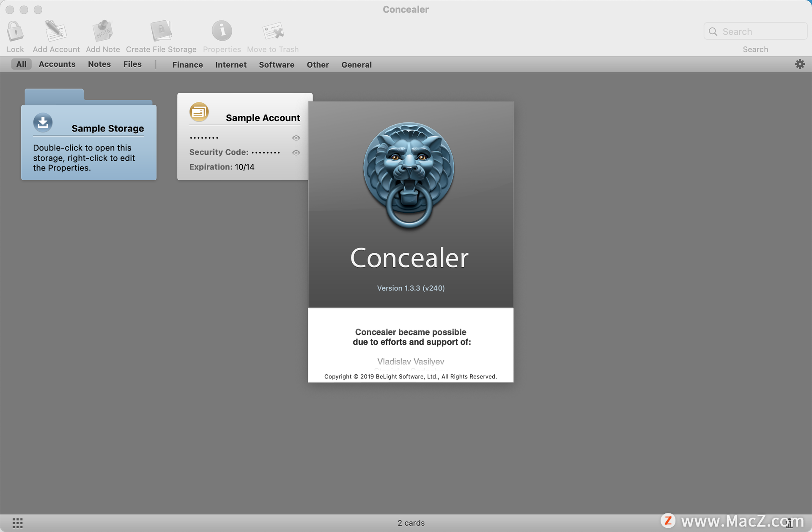The image size is (812, 532).
Task: Toggle the eye icon next to password
Action: point(297,137)
